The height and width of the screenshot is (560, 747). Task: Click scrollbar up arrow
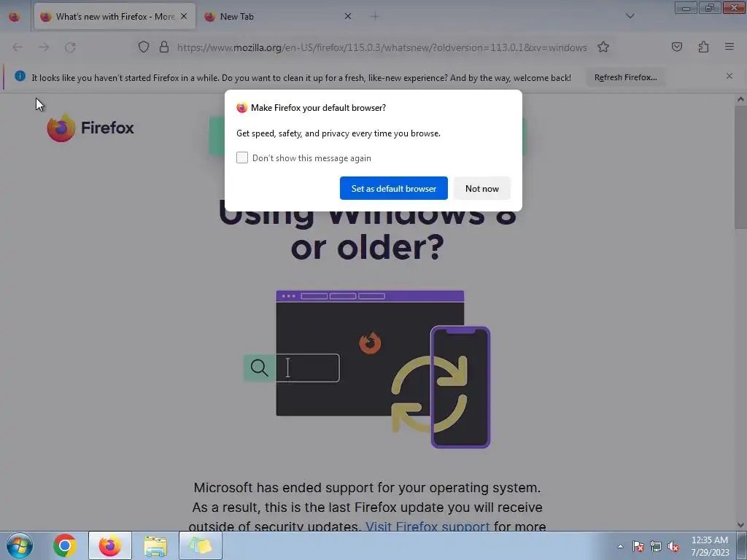pyautogui.click(x=740, y=99)
